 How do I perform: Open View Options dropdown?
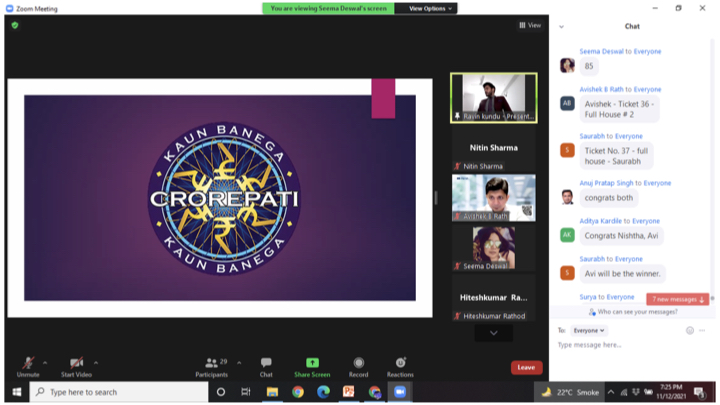click(x=430, y=8)
